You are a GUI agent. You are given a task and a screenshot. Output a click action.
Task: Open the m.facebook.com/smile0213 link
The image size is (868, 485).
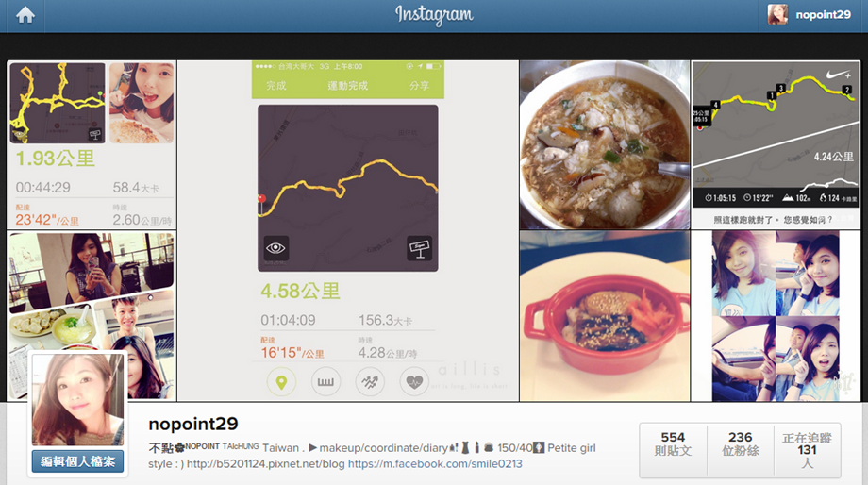435,464
